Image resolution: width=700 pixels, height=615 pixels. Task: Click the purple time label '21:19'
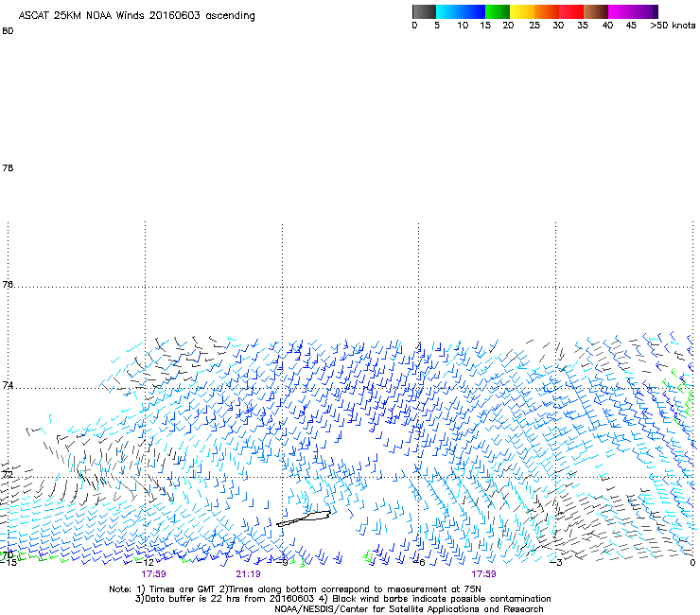(248, 574)
